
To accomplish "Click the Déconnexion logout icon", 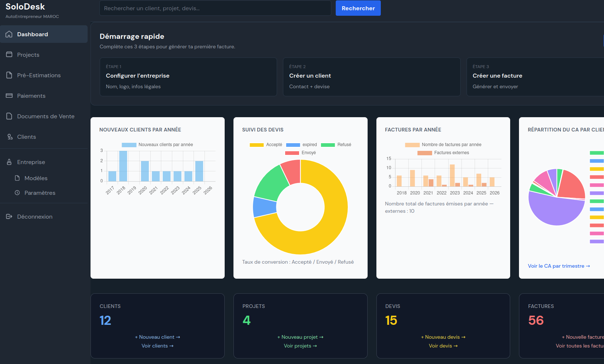I will click(x=9, y=216).
